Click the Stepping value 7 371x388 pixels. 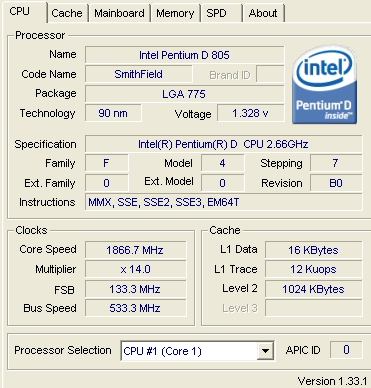tap(336, 163)
